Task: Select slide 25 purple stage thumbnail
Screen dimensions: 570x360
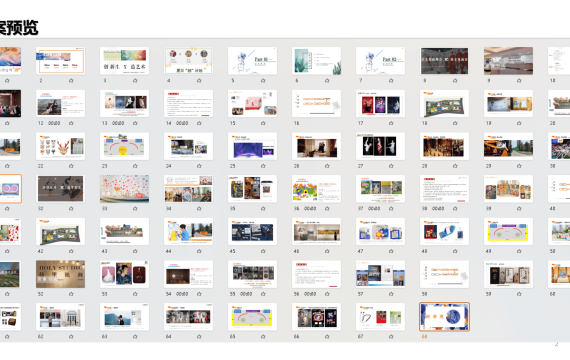Action: pos(252,146)
